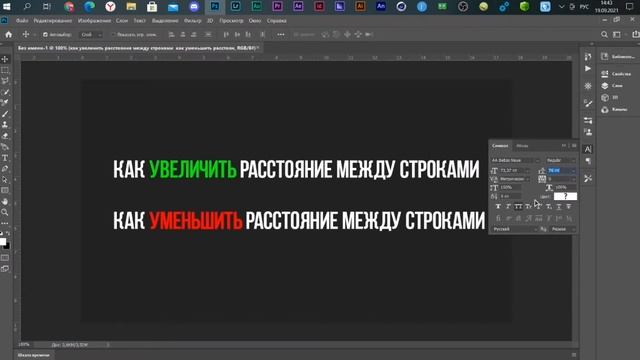Open the tracking dropdown arrow
The height and width of the screenshot is (360, 640).
573,179
